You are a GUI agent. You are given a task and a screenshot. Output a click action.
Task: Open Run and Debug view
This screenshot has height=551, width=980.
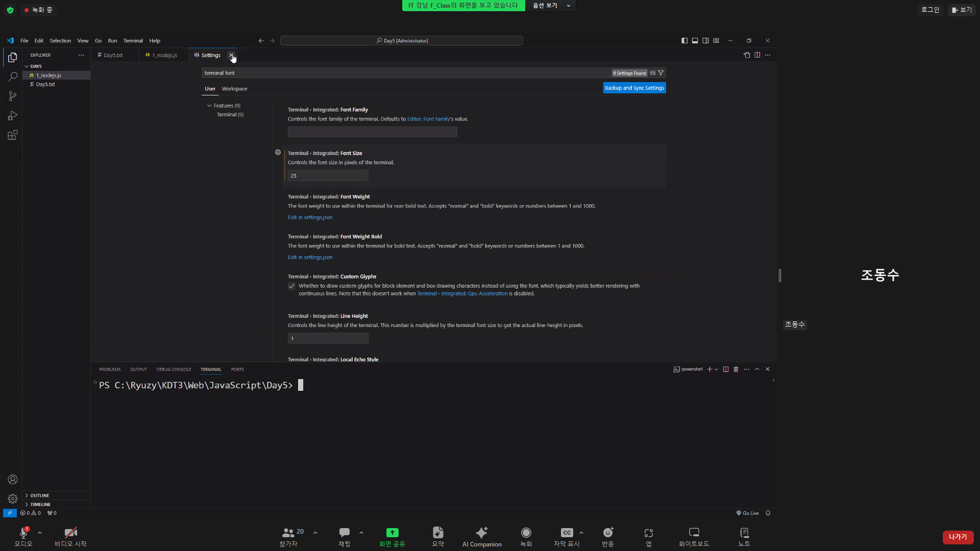tap(13, 116)
